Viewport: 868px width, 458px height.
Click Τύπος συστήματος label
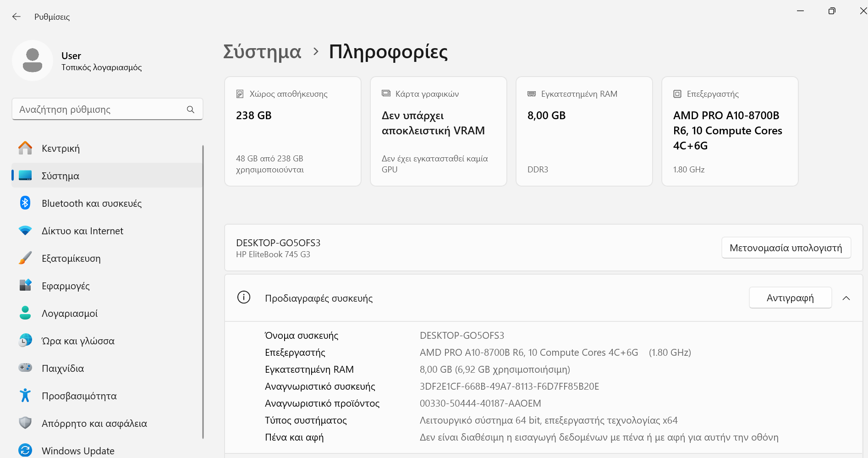click(x=306, y=420)
